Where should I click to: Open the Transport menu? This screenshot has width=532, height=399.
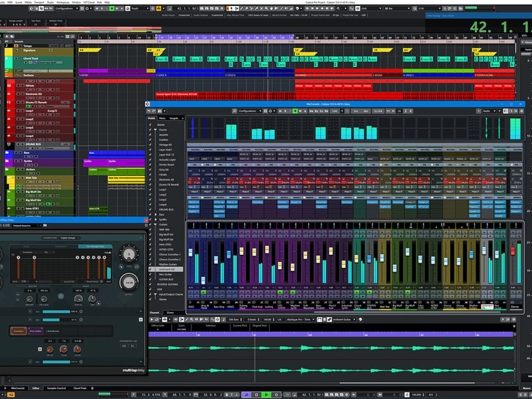(39, 2)
